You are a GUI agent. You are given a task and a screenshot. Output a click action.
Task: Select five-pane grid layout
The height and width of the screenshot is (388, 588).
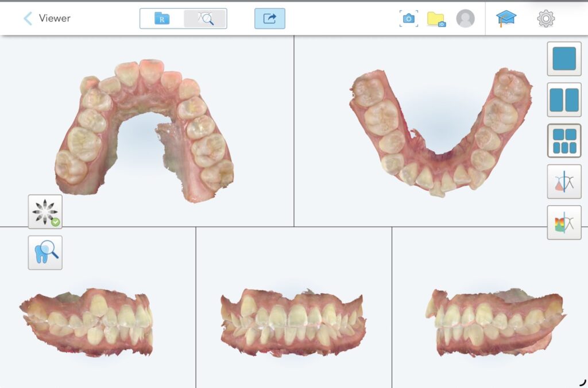point(564,141)
